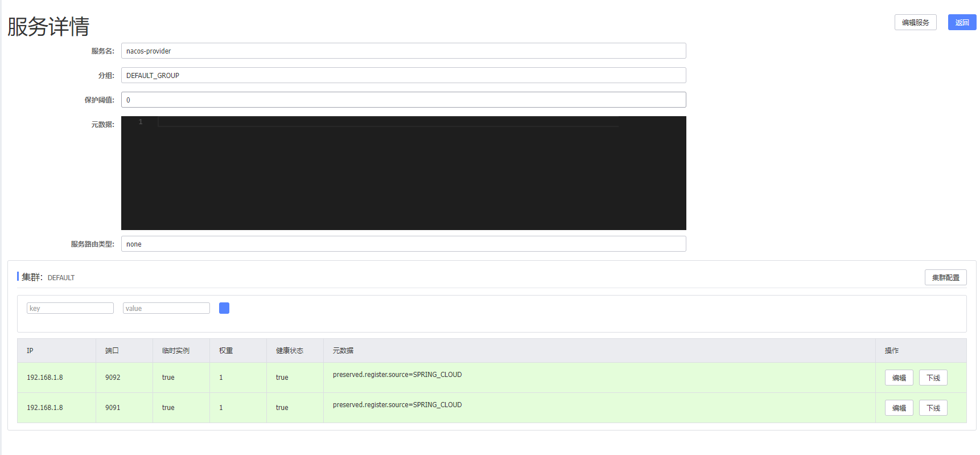Click the 操作 column header
Screen dimensions: 980x455
[921, 351]
